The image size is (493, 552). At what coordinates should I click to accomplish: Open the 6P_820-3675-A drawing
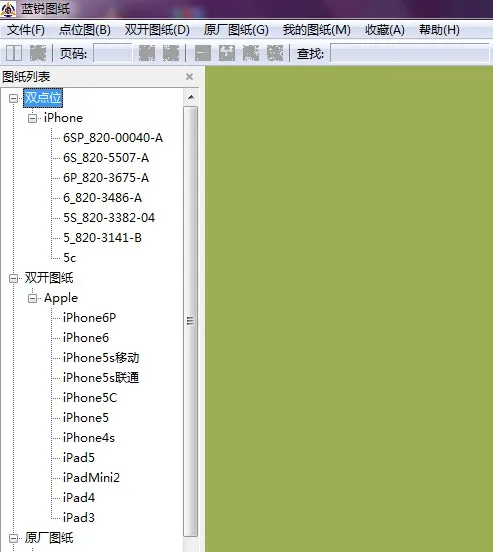106,178
